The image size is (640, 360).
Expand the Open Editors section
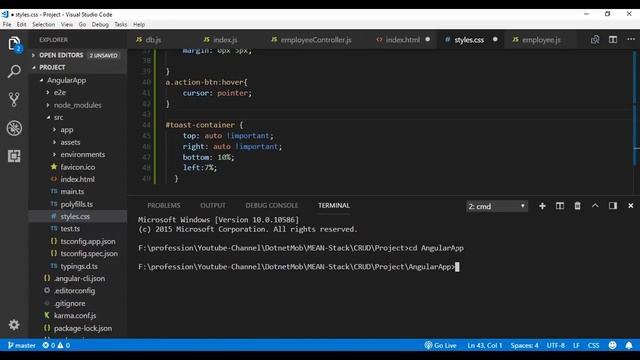[x=78, y=55]
